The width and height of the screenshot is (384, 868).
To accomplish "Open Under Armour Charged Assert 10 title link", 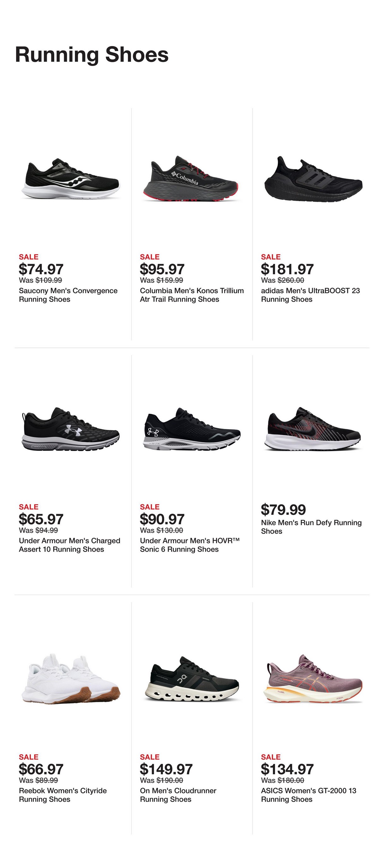I will 69,545.
